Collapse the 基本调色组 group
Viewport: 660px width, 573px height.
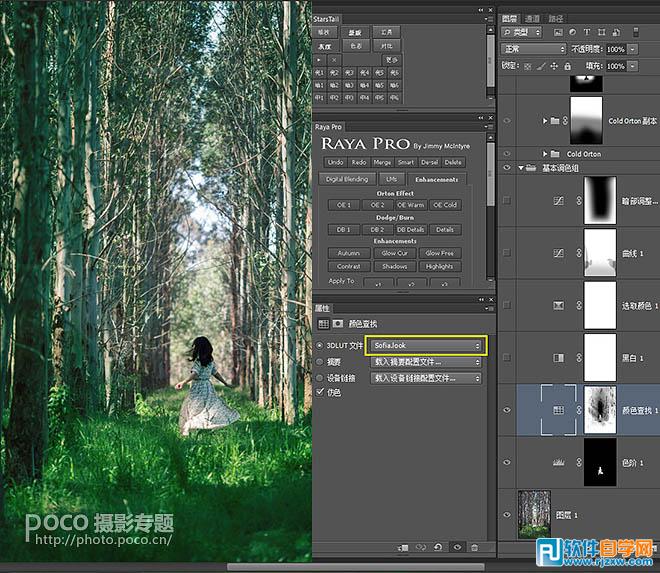[x=521, y=168]
